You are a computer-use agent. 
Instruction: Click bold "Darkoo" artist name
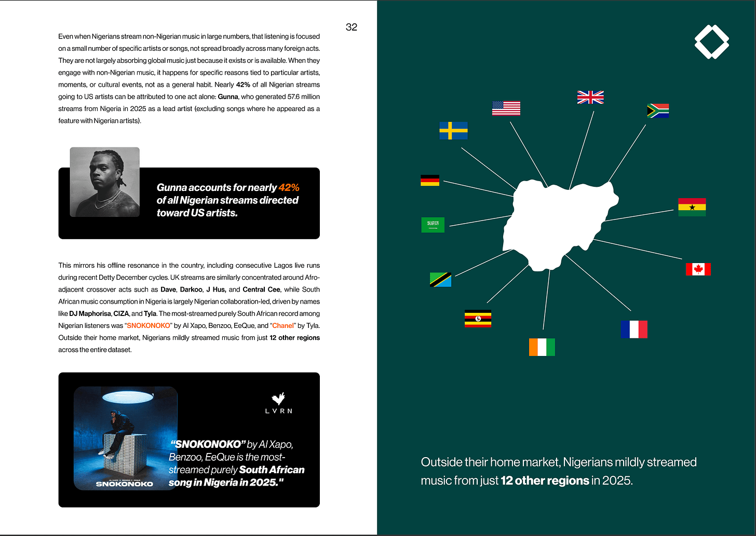pyautogui.click(x=191, y=290)
